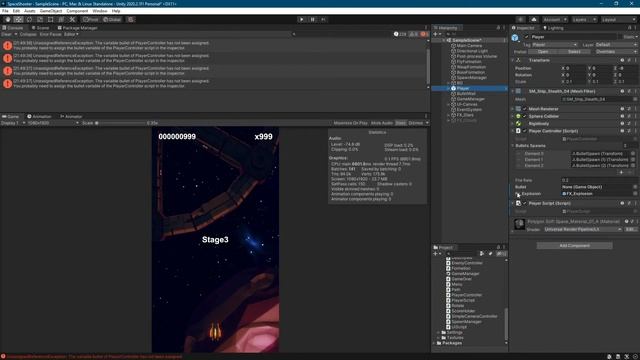
Task: Add element to Bullets Spawns list
Action: pos(621,173)
